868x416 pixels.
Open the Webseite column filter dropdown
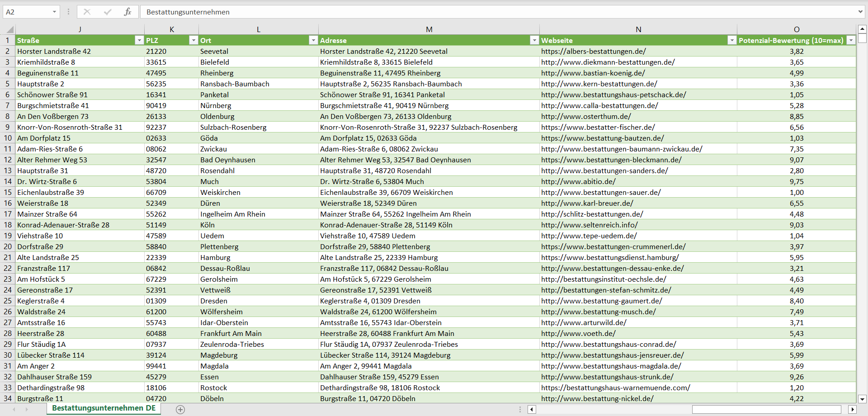(732, 40)
